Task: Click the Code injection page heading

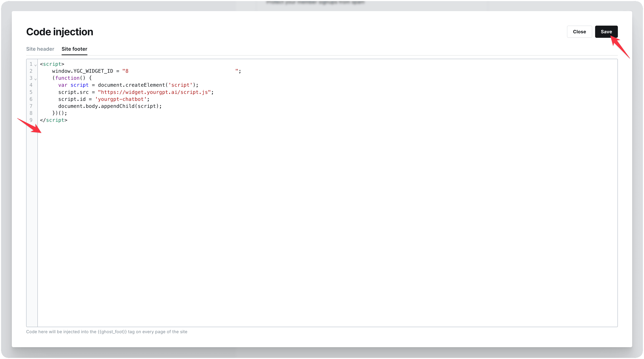Action: click(59, 32)
